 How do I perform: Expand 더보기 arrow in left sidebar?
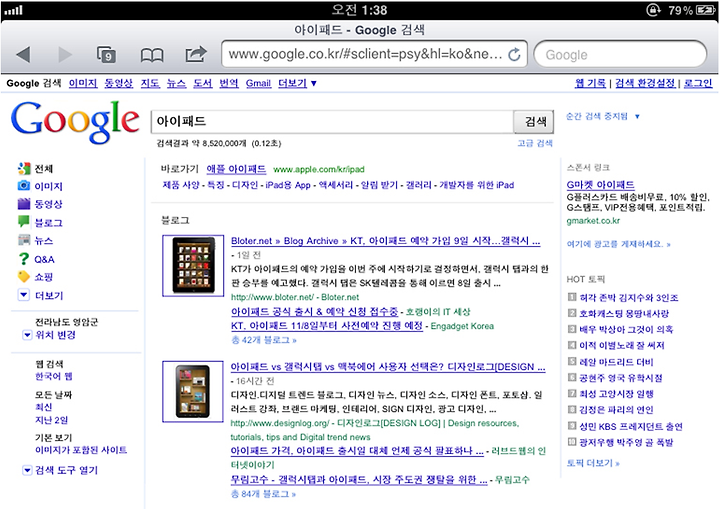point(24,295)
